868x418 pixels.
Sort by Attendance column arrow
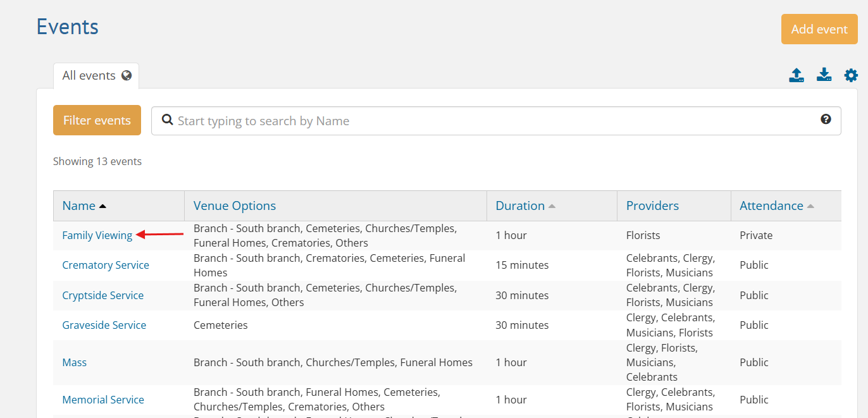(x=810, y=206)
